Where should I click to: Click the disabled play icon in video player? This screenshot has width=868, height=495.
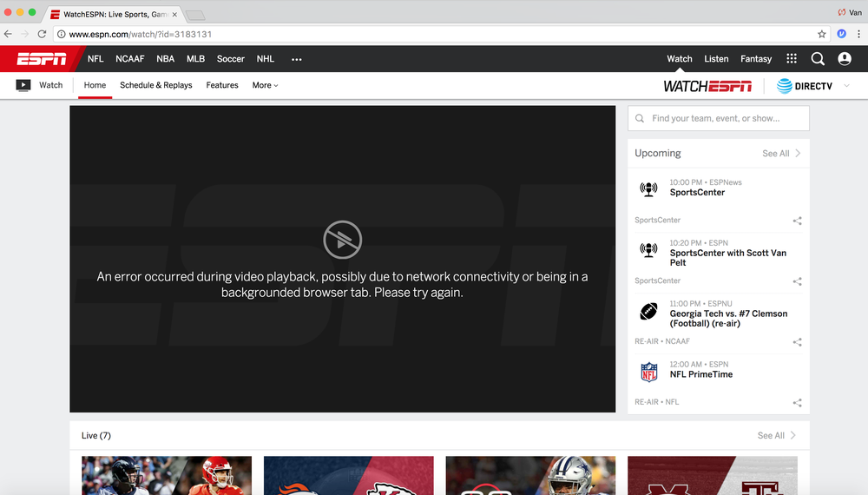[x=342, y=241]
